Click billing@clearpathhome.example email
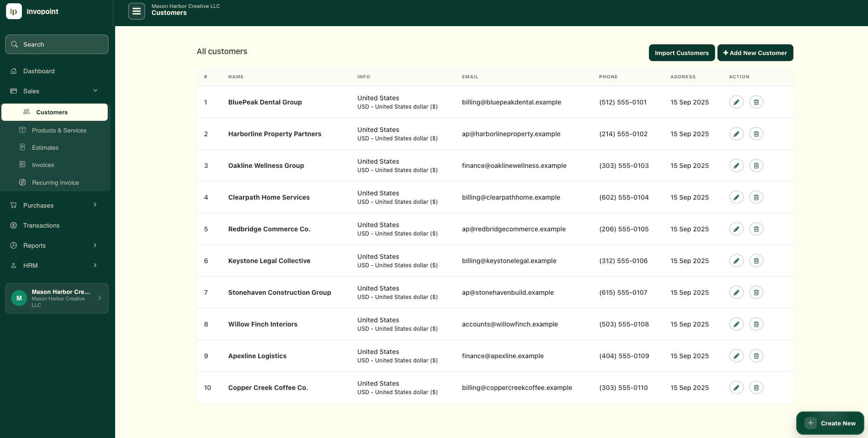This screenshot has height=438, width=868. coord(511,197)
